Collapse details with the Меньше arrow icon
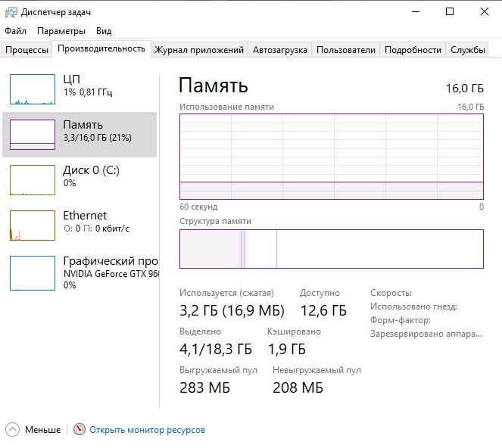Image resolution: width=502 pixels, height=448 pixels. [x=13, y=429]
